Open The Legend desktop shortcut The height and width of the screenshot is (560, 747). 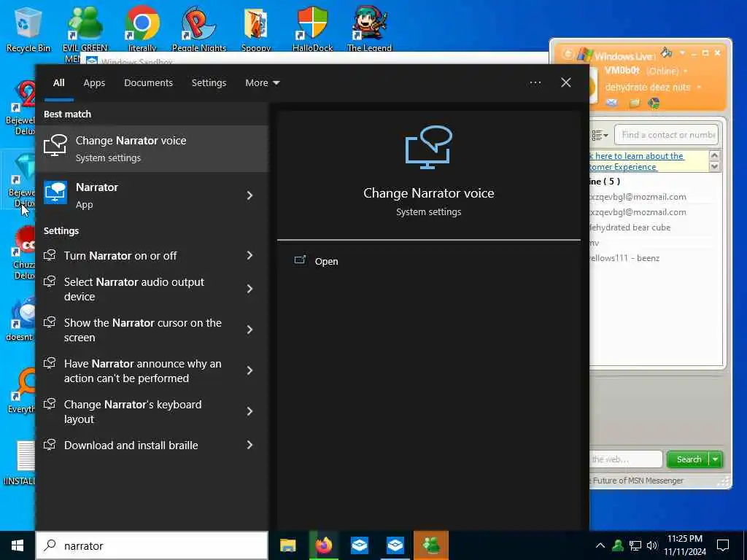tap(369, 28)
